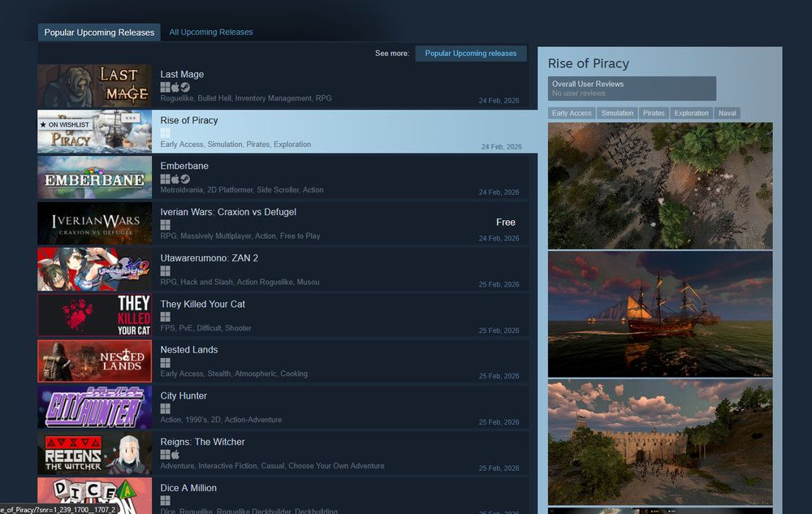Image resolution: width=812 pixels, height=514 pixels.
Task: Click the SteamOS icon under Emberbane
Action: tap(185, 178)
